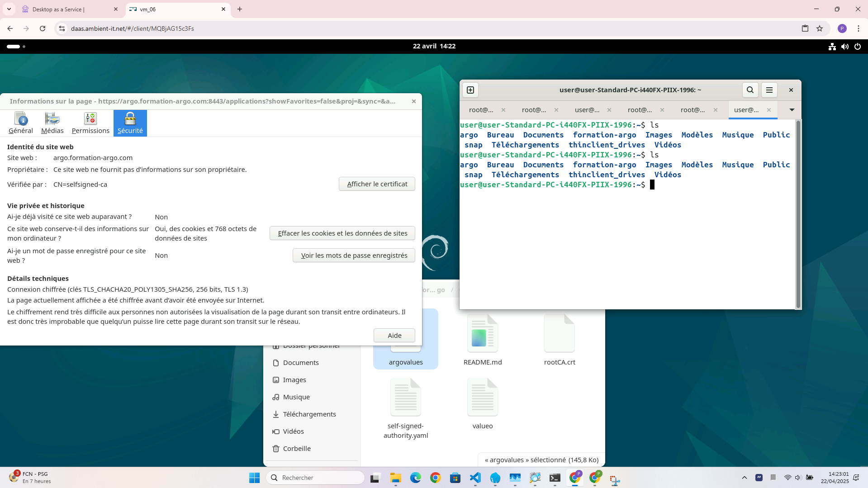Switch to the Médias tab
Image resolution: width=868 pixels, height=488 pixels.
coord(52,123)
